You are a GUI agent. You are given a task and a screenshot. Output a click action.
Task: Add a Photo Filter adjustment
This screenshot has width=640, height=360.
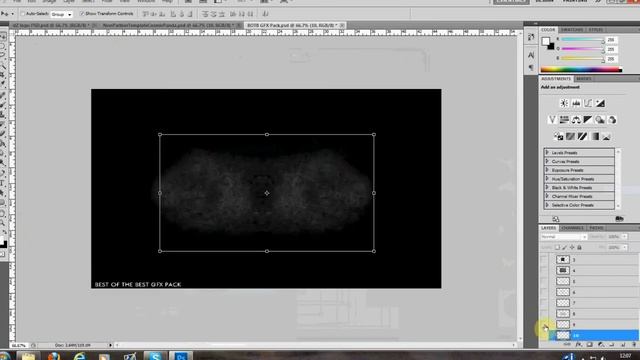(x=600, y=120)
